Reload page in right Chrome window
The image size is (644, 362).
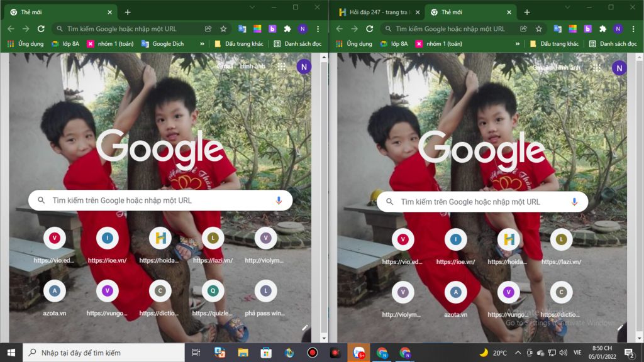coord(369,29)
